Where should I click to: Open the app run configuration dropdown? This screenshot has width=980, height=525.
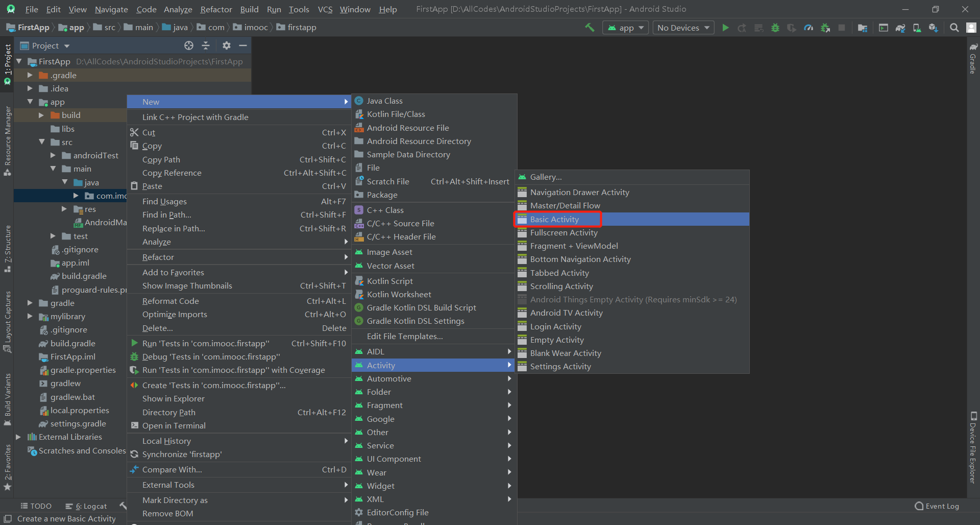pos(626,28)
